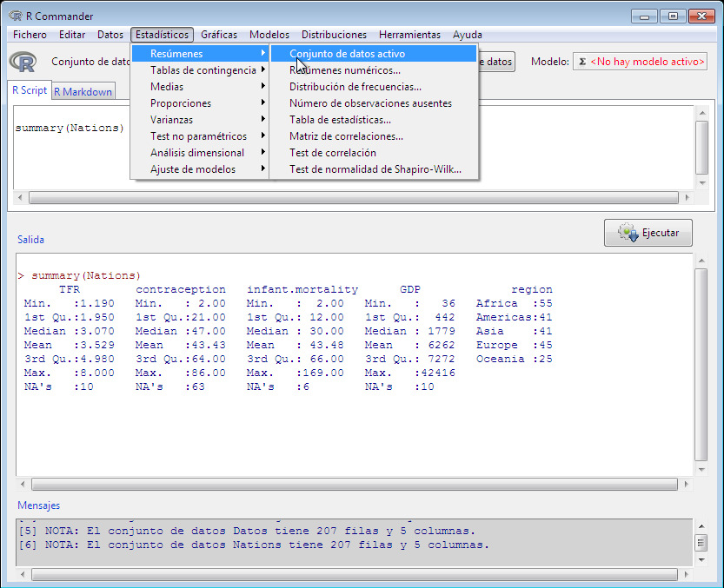The height and width of the screenshot is (588, 724).
Task: Click the script pane vertical scrollbar thumb
Action: [x=702, y=148]
